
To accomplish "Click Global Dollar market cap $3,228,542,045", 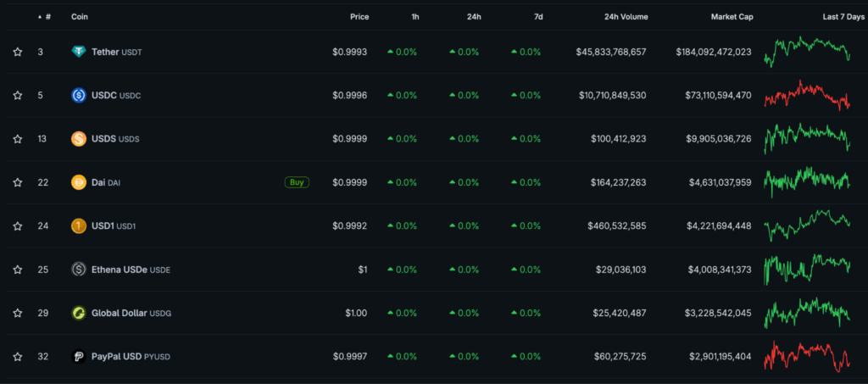I will pyautogui.click(x=720, y=313).
